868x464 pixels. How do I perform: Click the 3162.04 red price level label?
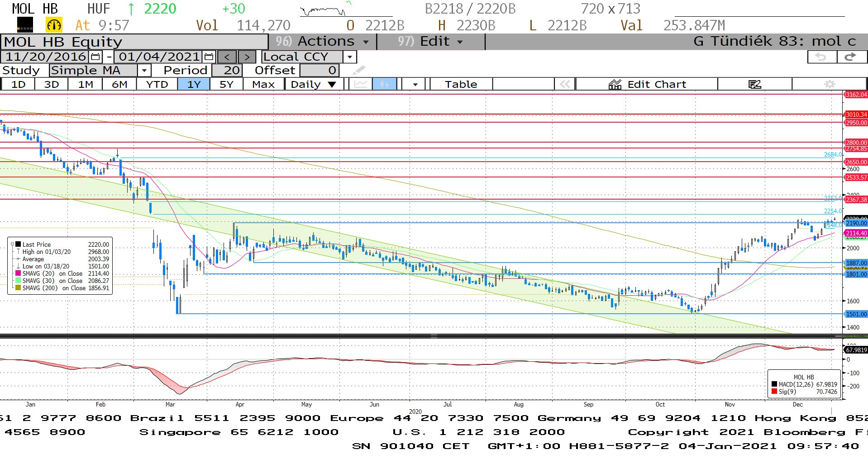[x=856, y=95]
